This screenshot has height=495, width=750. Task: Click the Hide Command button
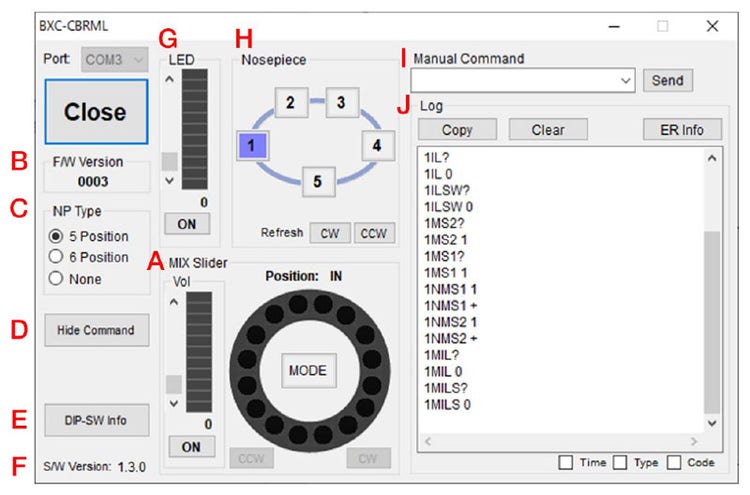pyautogui.click(x=96, y=330)
